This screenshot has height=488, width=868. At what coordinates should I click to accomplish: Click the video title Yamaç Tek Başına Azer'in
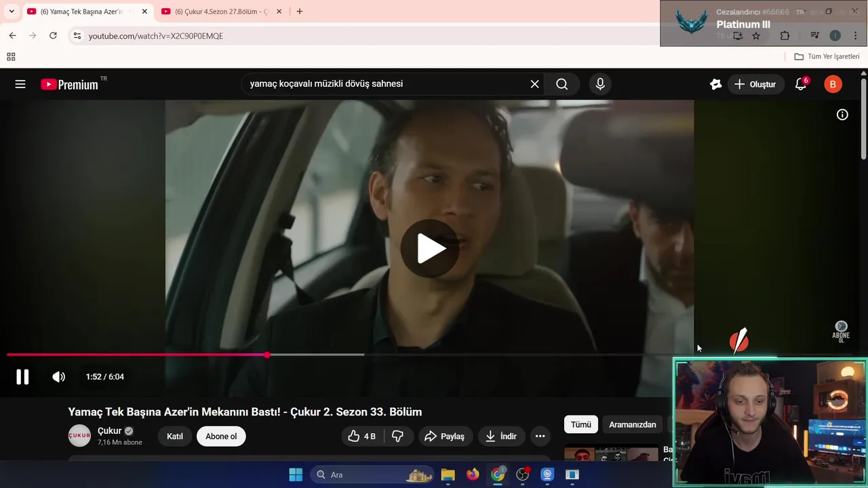tap(245, 412)
